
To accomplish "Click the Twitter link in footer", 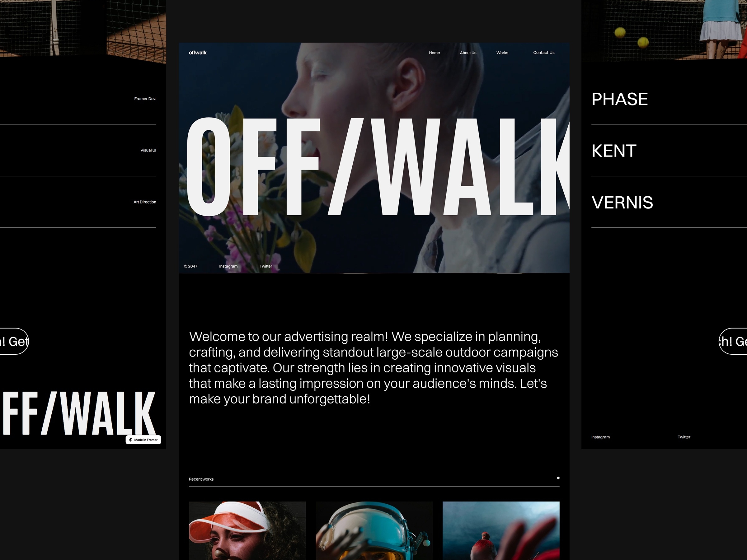I will [265, 266].
